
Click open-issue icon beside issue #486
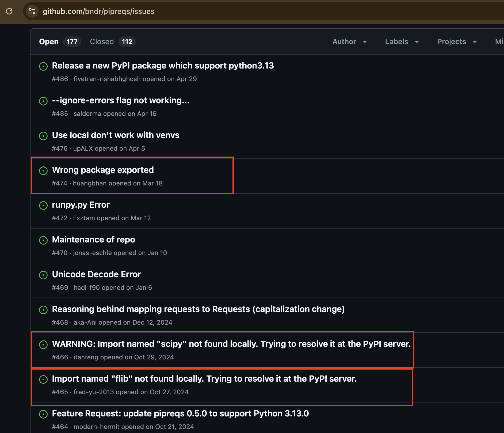[x=43, y=66]
